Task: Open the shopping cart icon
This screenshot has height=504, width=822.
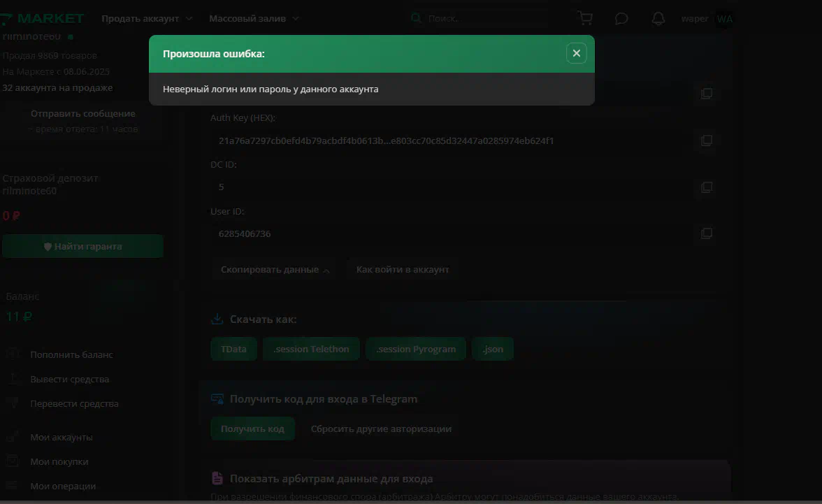Action: [585, 18]
